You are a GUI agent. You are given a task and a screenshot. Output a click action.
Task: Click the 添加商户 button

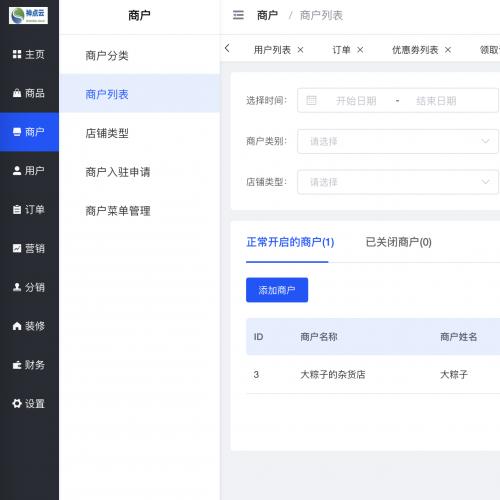point(277,290)
